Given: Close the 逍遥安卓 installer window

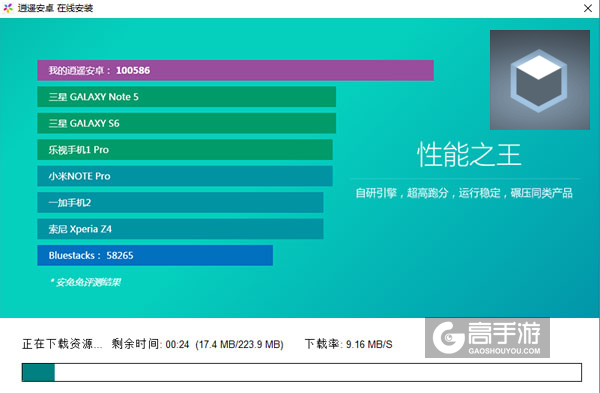Looking at the screenshot, I should [x=588, y=8].
